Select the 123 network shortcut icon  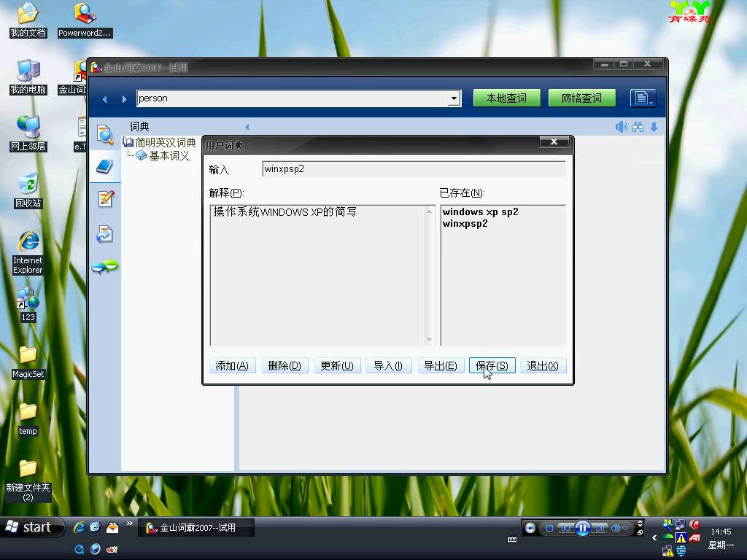point(28,305)
